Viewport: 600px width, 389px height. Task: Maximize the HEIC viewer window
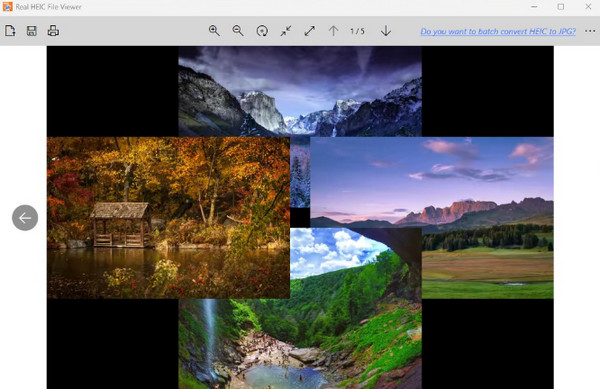pos(561,7)
